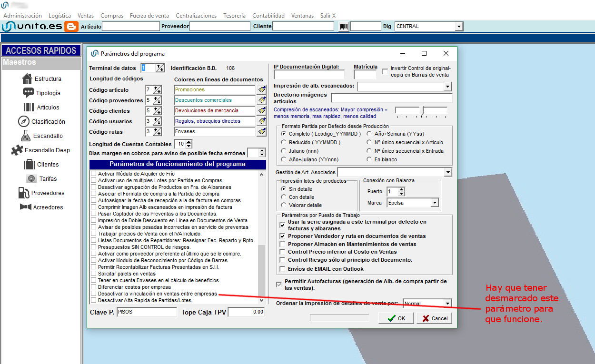Pick color for Promociones line
Viewport: 595px width, 364px height.
tap(261, 89)
